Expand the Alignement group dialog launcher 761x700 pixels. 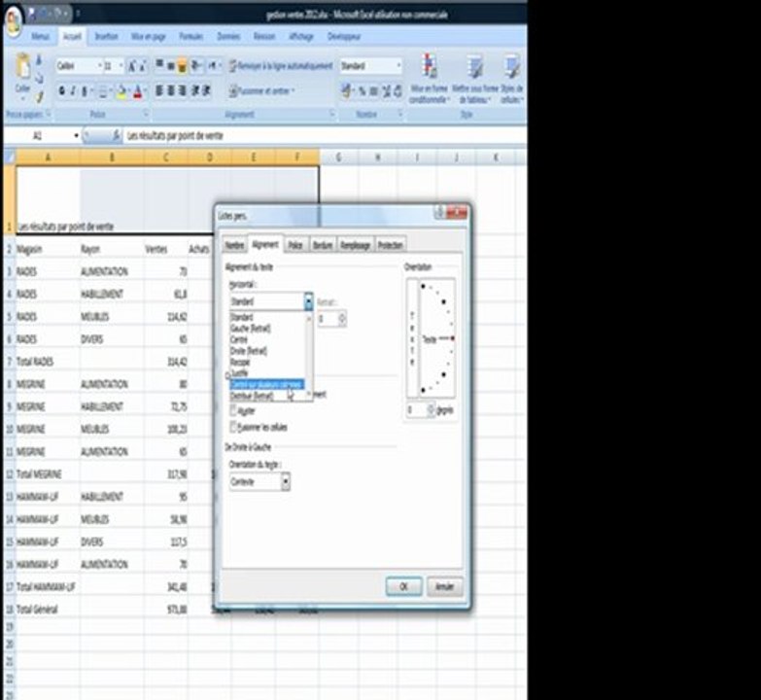332,114
